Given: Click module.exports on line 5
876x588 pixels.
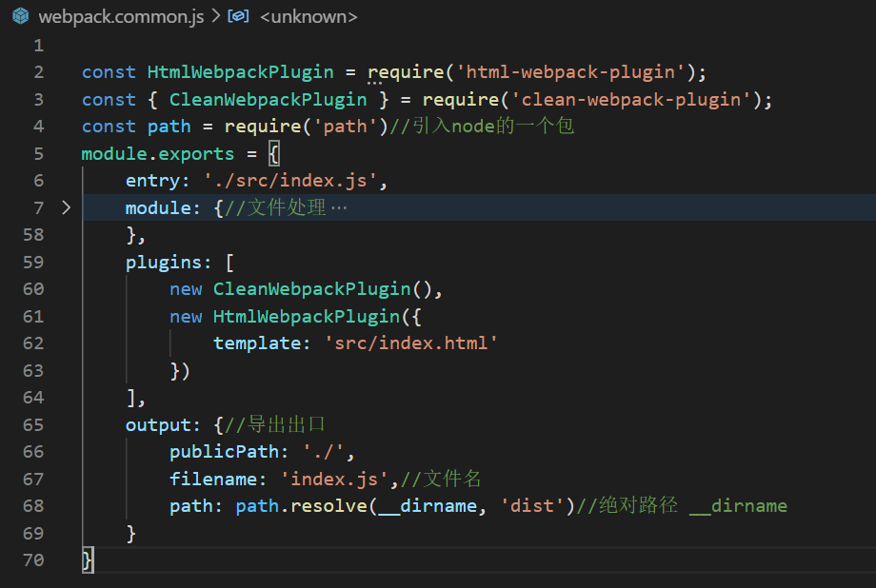Looking at the screenshot, I should coord(157,153).
